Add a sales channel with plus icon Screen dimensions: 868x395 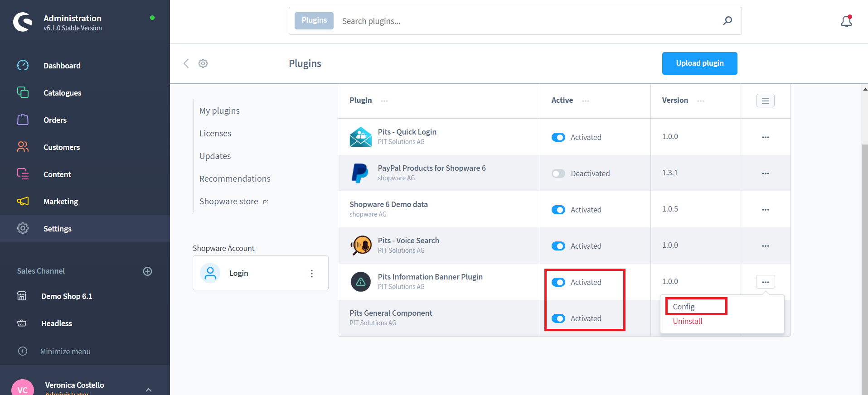pyautogui.click(x=147, y=271)
